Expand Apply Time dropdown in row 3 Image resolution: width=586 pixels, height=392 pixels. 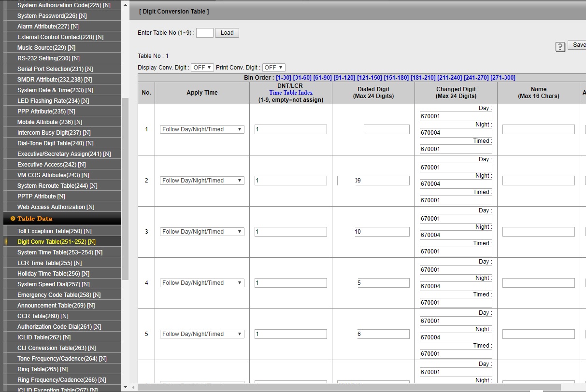click(202, 232)
